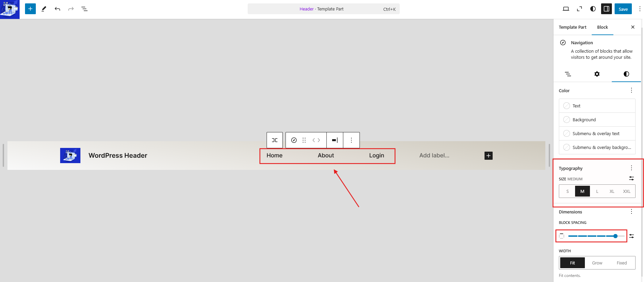644x282 pixels.
Task: Click the Add label placeholder field
Action: pyautogui.click(x=434, y=156)
